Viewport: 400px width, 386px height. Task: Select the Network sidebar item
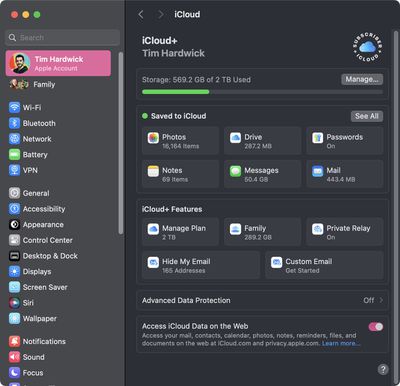30,139
